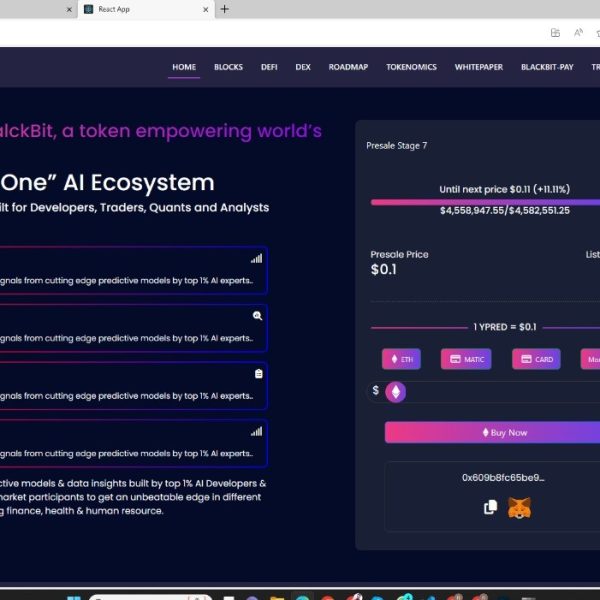Image resolution: width=600 pixels, height=600 pixels.
Task: Click the presale funding progress bar
Action: 485,202
